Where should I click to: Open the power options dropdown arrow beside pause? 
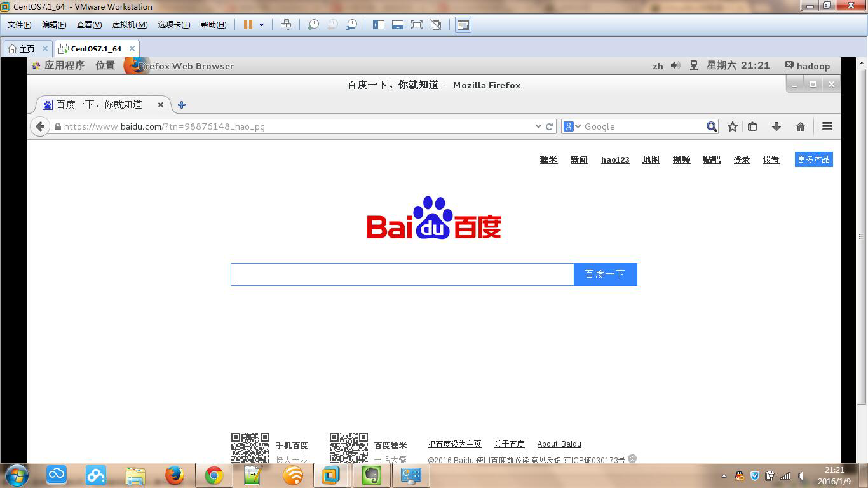click(261, 25)
